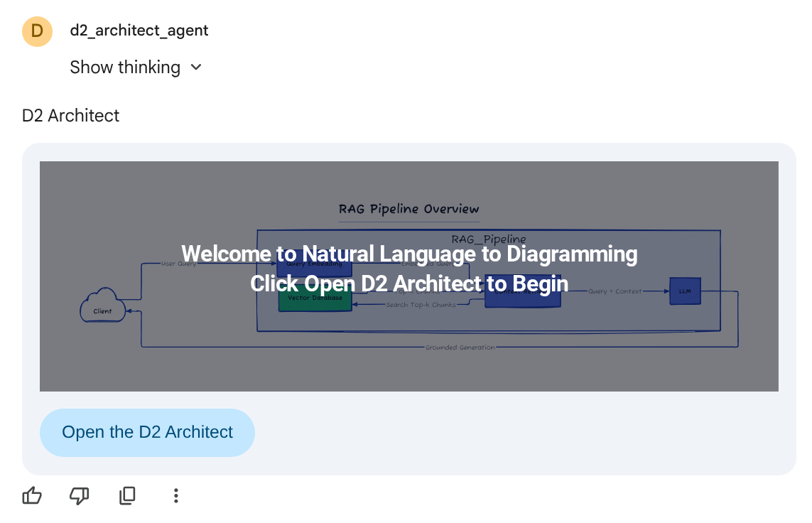Click the RAG Pipeline Overview title
812x523 pixels.
408,209
